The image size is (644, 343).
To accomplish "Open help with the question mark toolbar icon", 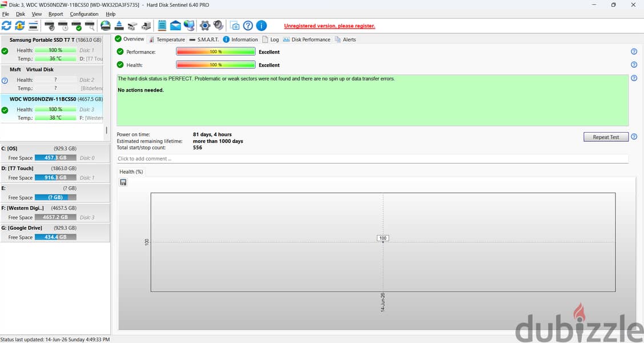I will pyautogui.click(x=248, y=26).
